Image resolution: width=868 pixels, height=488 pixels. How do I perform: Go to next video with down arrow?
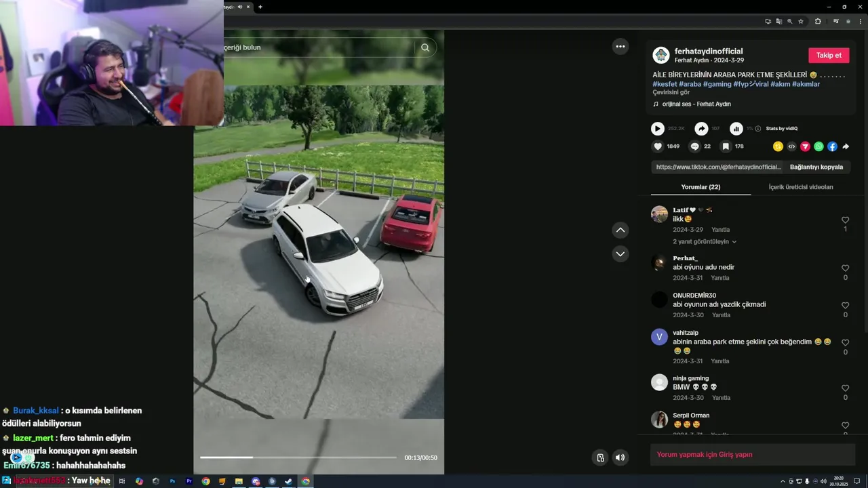(x=620, y=254)
